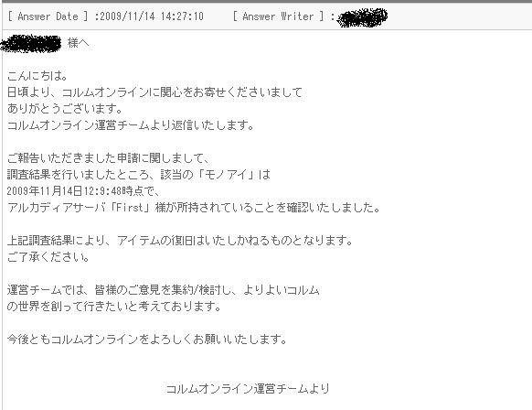Click the blacked-out answer writer name

pos(362,17)
